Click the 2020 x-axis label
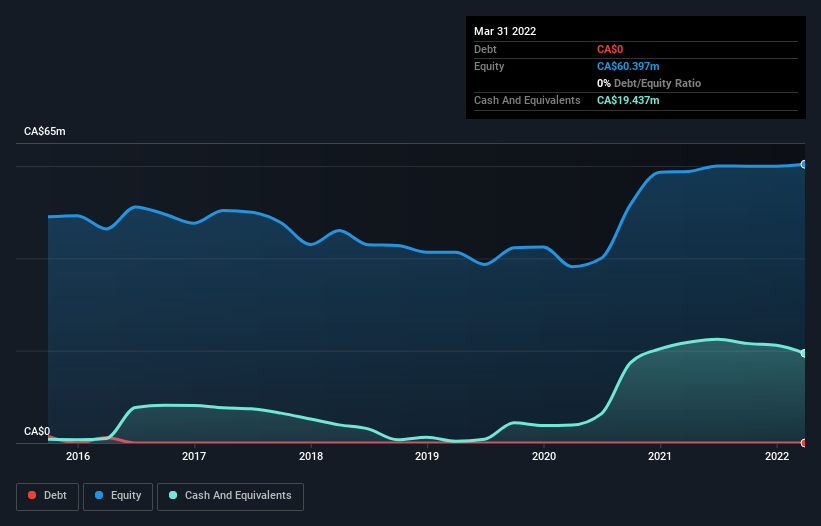 click(x=544, y=456)
